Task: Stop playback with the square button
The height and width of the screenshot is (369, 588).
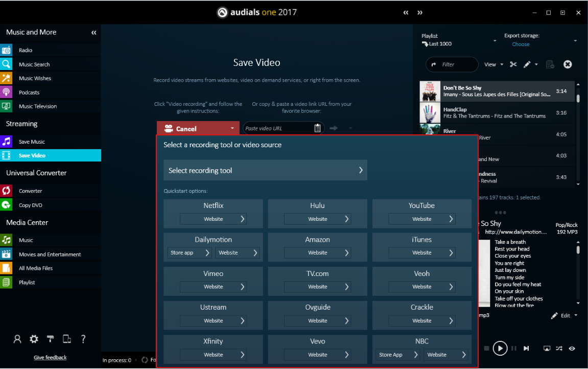Action: 486,349
